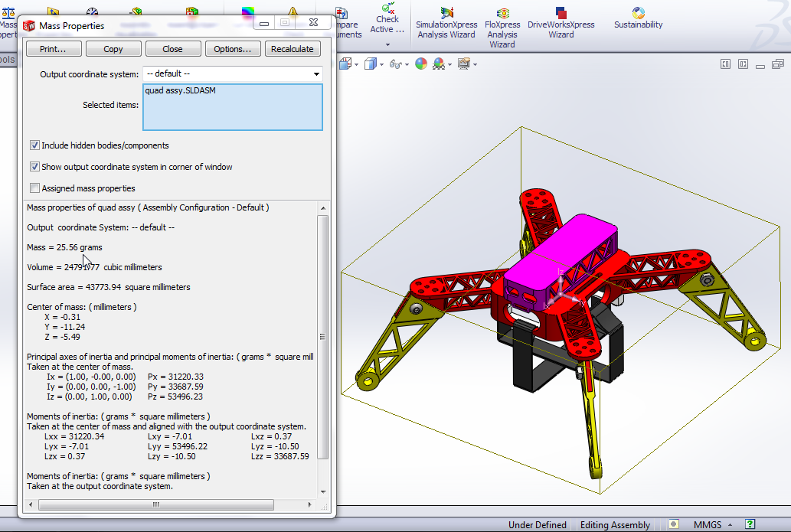This screenshot has width=791, height=532.
Task: Restore down the document window in the viewport corner
Action: pyautogui.click(x=778, y=64)
